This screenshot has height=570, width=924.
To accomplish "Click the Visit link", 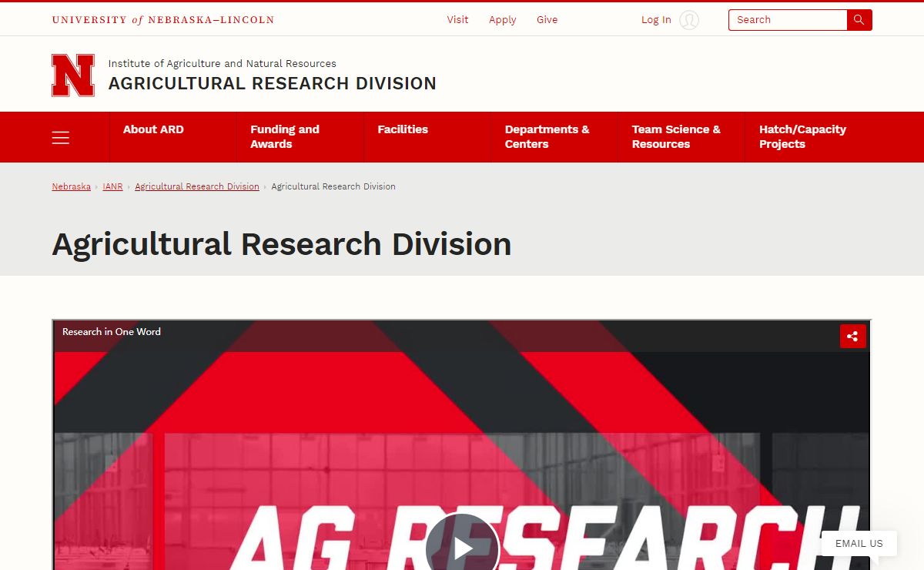I will click(457, 20).
